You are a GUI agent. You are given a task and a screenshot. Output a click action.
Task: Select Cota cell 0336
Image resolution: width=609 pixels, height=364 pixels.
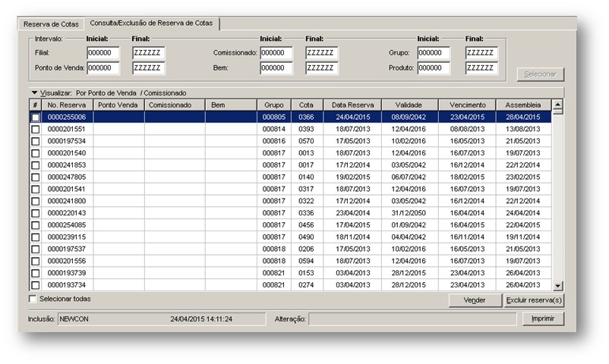pyautogui.click(x=307, y=213)
